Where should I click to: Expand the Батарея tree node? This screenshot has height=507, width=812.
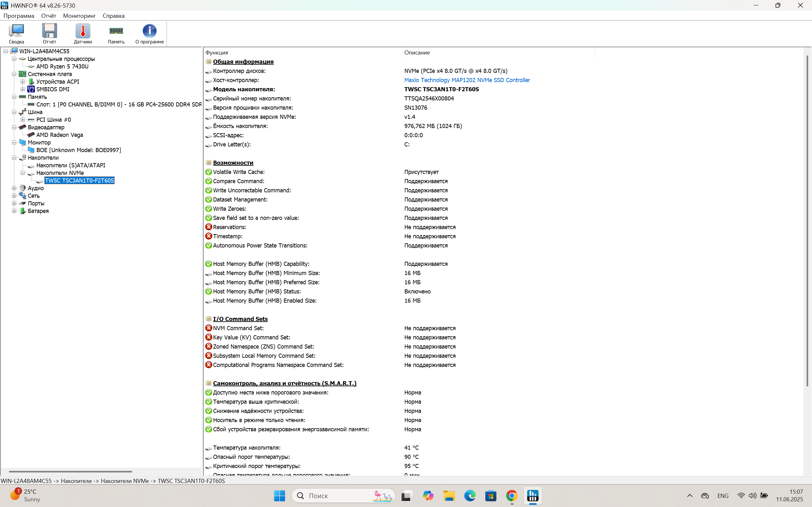(x=14, y=211)
